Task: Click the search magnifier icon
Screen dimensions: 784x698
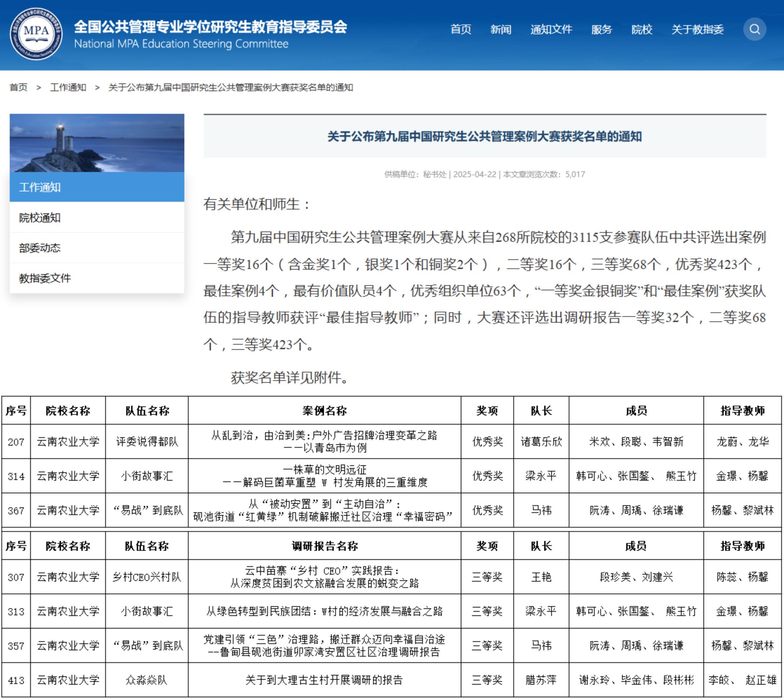Action: 754,29
